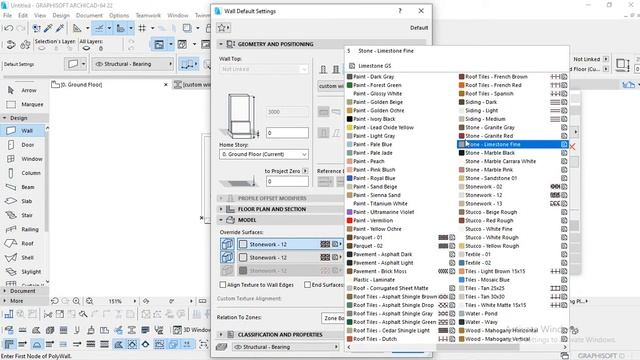640x360 pixels.
Task: Expand Floor Plan and Section panel
Action: [x=221, y=209]
